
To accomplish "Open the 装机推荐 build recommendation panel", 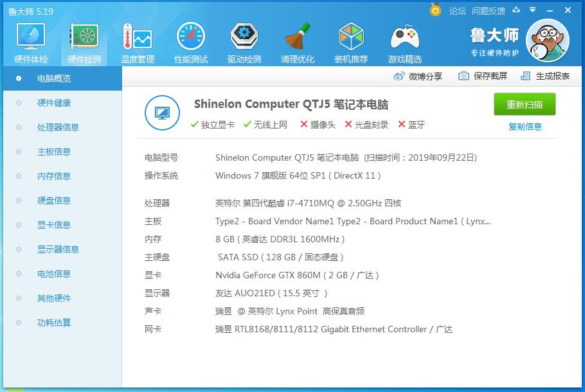I will tap(350, 42).
